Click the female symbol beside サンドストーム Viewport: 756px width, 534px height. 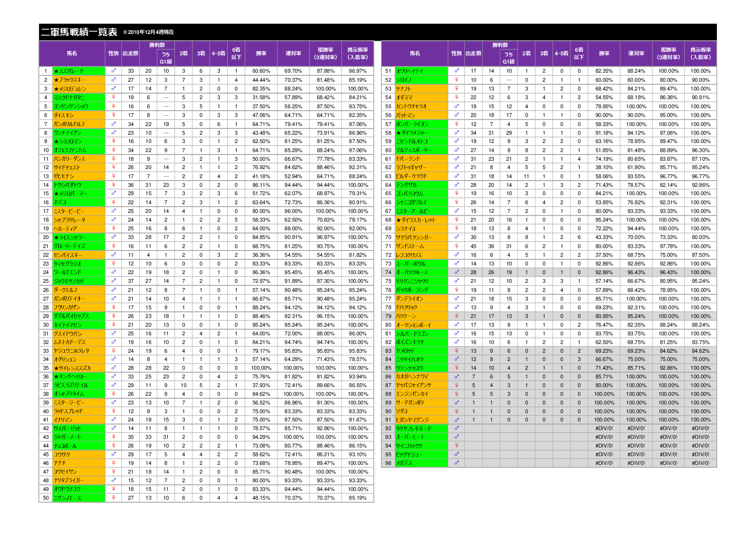[456, 246]
